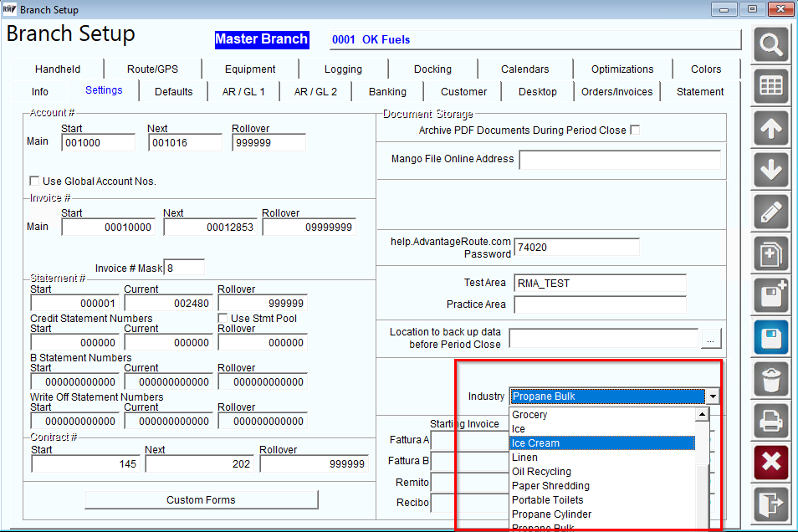The image size is (798, 532).
Task: Click the backup location browse button
Action: click(711, 339)
